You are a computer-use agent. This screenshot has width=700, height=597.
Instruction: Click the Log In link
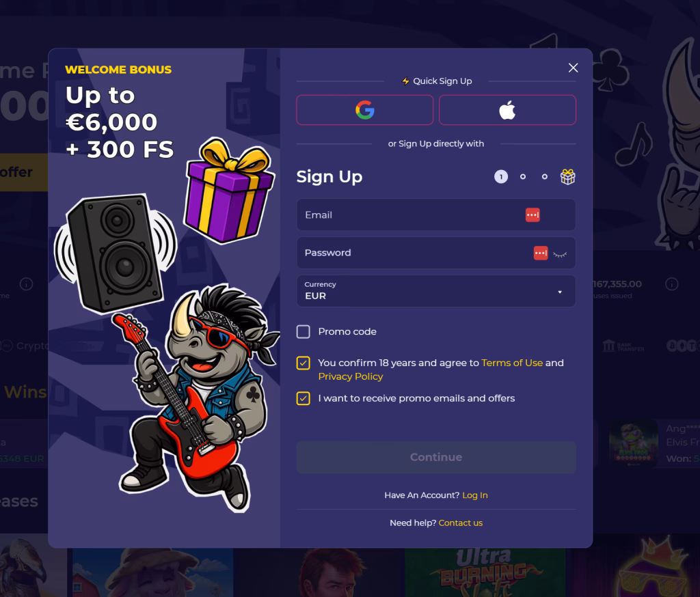(x=475, y=495)
